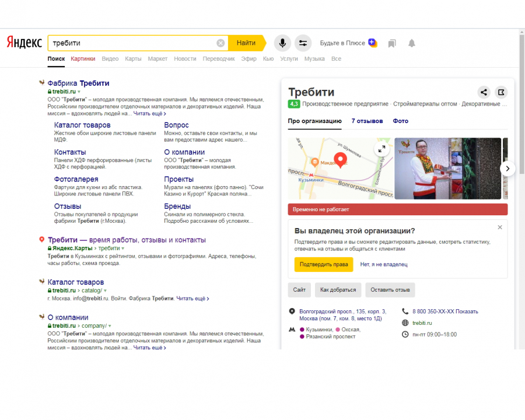Expand Каталог товаров snippet Читать ещё
525x420 pixels.
(x=192, y=299)
